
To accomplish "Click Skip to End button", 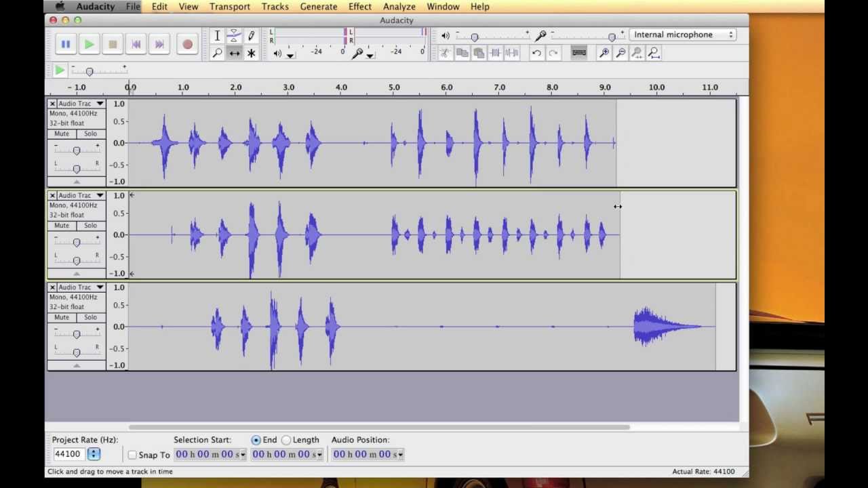I will click(159, 44).
